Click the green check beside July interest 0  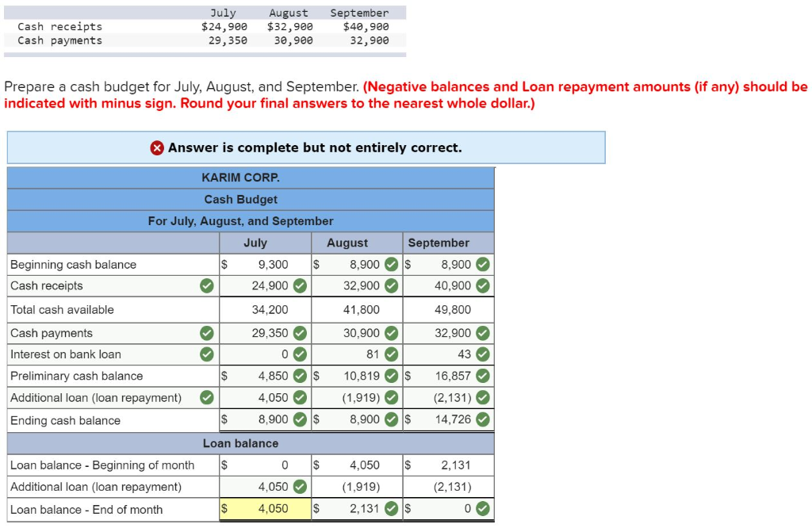click(x=300, y=354)
